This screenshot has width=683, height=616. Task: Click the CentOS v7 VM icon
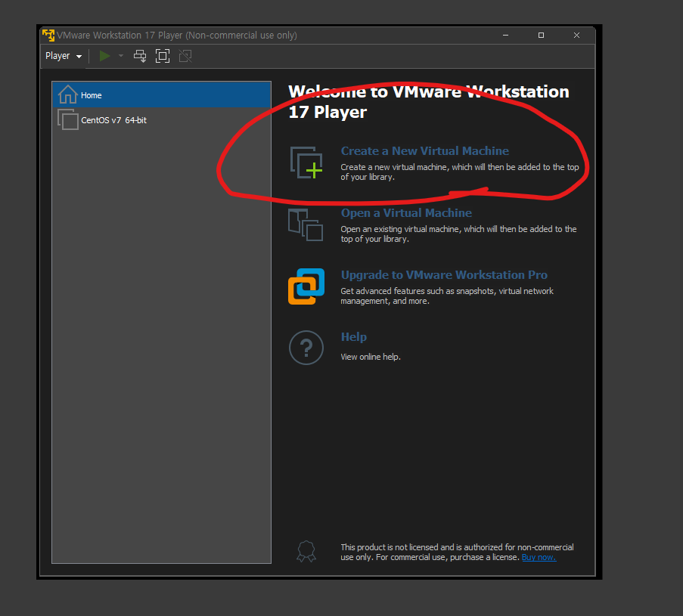tap(67, 119)
